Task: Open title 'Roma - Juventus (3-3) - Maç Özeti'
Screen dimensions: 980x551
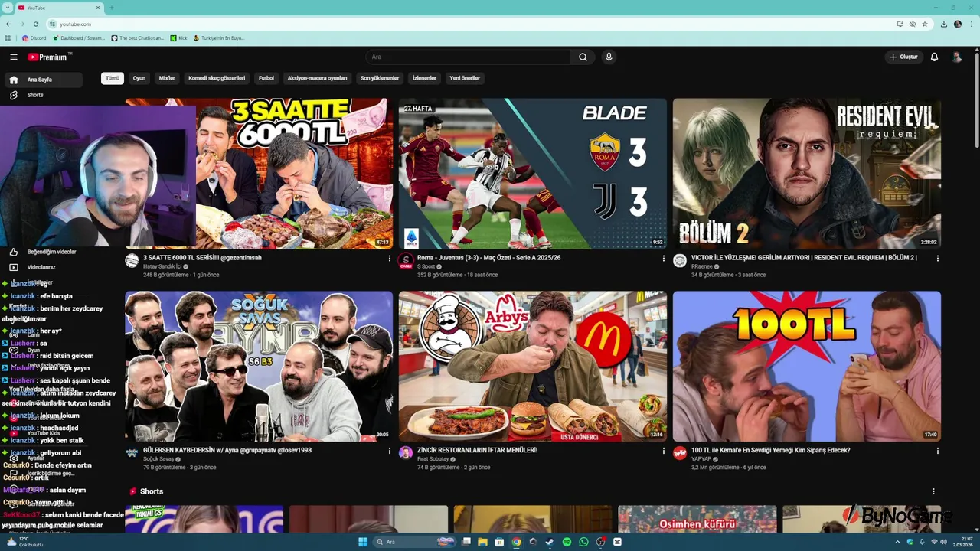Action: pyautogui.click(x=488, y=258)
